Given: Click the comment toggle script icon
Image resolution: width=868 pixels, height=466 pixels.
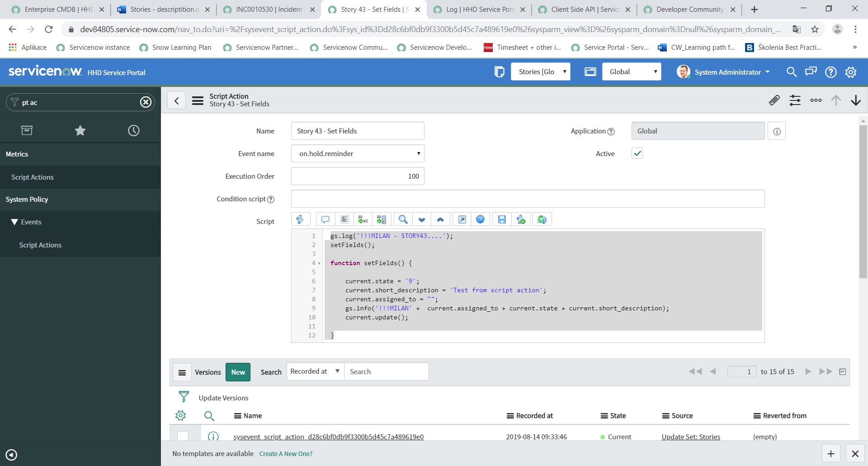Looking at the screenshot, I should (325, 219).
